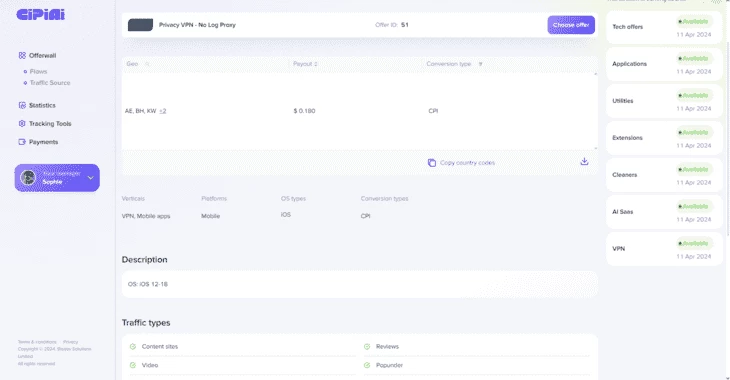Click the green check next to Video
730x380 pixels.
coord(133,365)
